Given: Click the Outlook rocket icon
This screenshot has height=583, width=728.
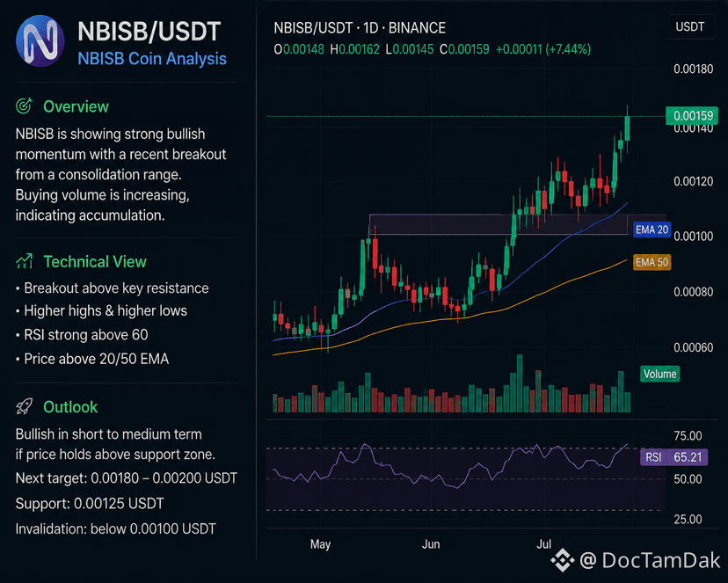Looking at the screenshot, I should (x=24, y=406).
